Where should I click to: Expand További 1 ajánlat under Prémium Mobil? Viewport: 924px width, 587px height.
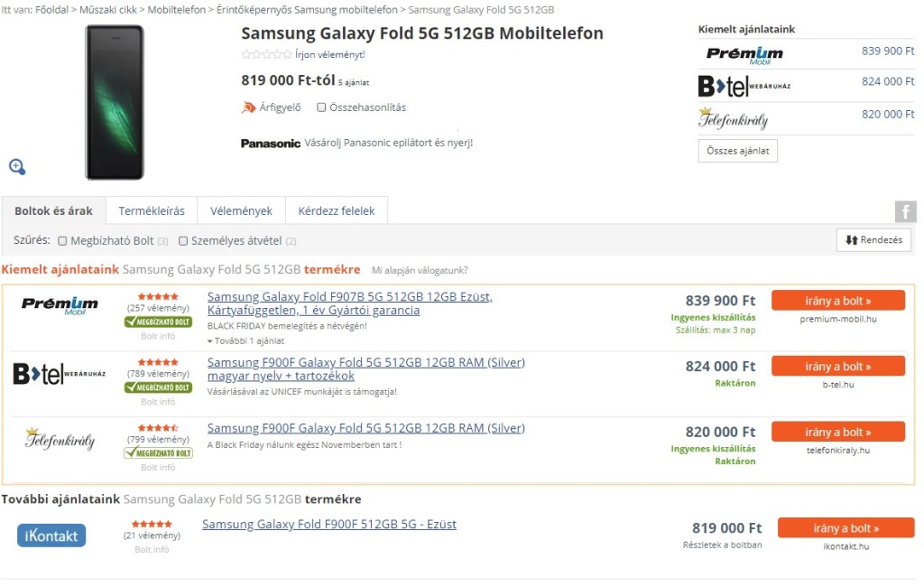point(245,341)
